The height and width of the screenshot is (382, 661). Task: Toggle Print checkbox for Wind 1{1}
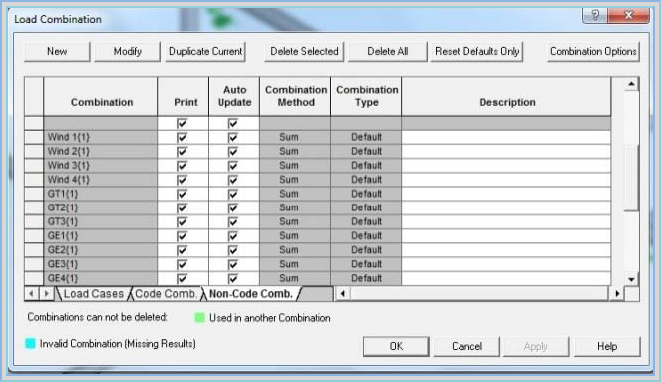point(182,137)
